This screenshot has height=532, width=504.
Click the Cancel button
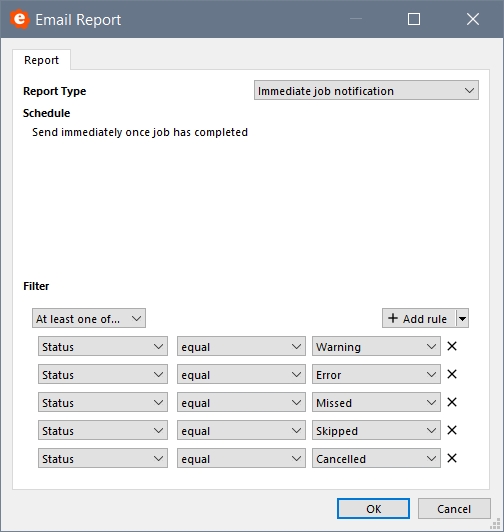(454, 509)
